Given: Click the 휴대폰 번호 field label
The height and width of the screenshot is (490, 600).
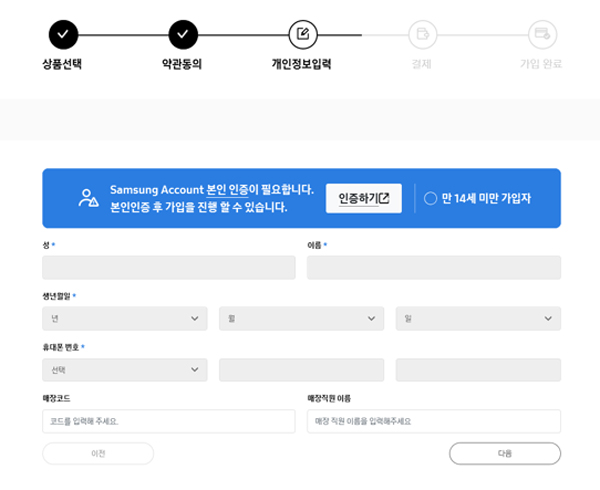Looking at the screenshot, I should (x=60, y=347).
